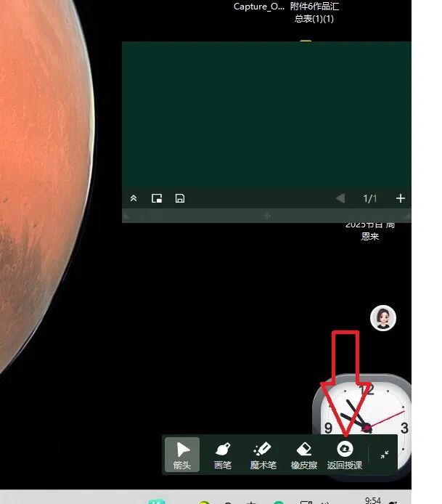This screenshot has width=442, height=504.
Task: Click 返回授课 to return to teaching
Action: tap(345, 455)
